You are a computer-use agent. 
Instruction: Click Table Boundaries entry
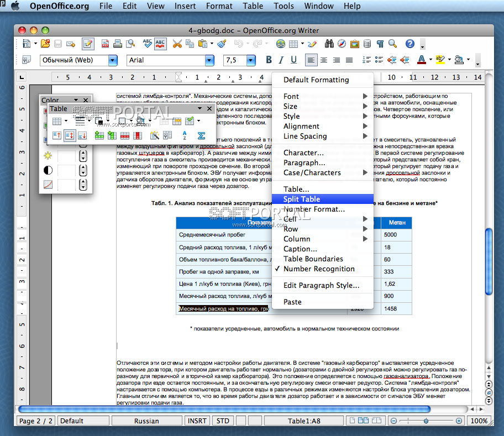322,259
